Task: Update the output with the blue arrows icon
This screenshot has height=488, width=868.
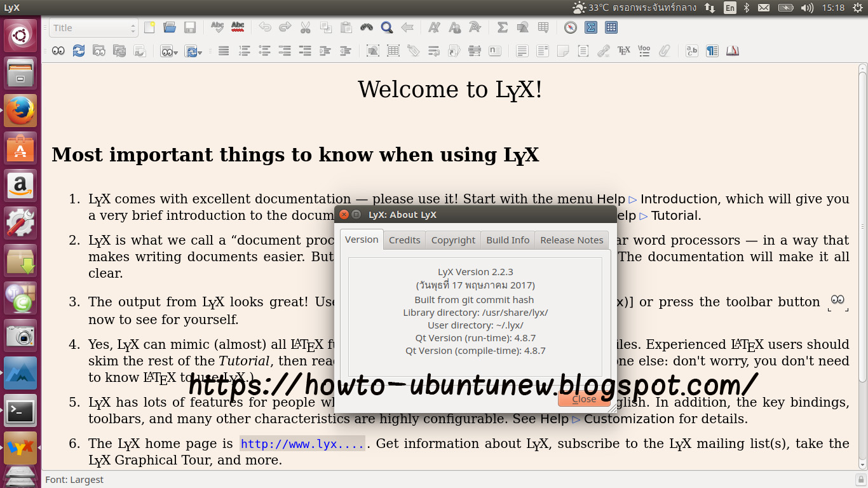Action: click(79, 51)
